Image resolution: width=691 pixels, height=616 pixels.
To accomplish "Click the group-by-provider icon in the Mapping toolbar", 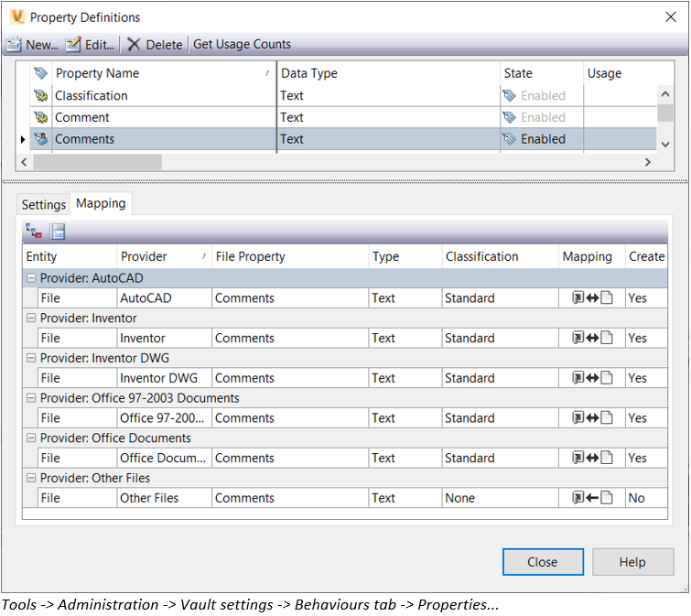I will [x=34, y=231].
